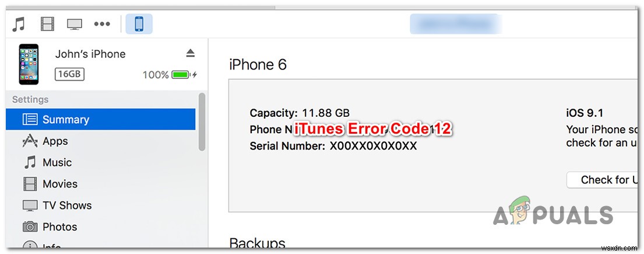
Task: Click the 16GB capacity badge
Action: click(69, 74)
